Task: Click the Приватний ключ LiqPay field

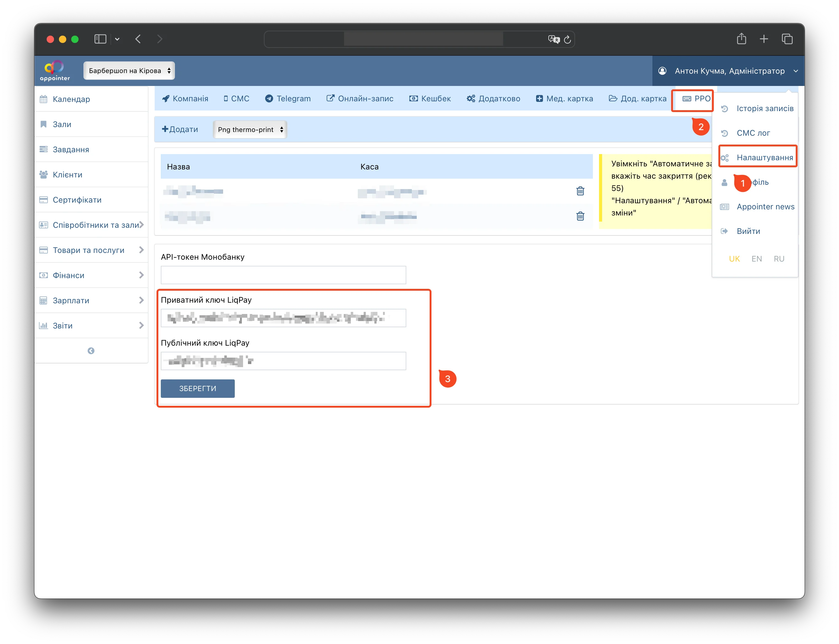Action: [x=283, y=318]
